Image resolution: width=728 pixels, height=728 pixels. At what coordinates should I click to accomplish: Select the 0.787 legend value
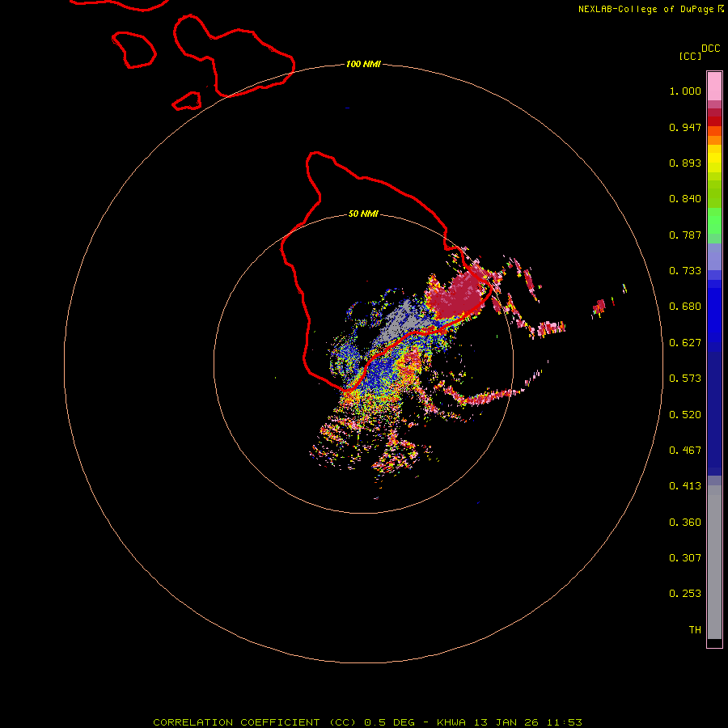[685, 235]
